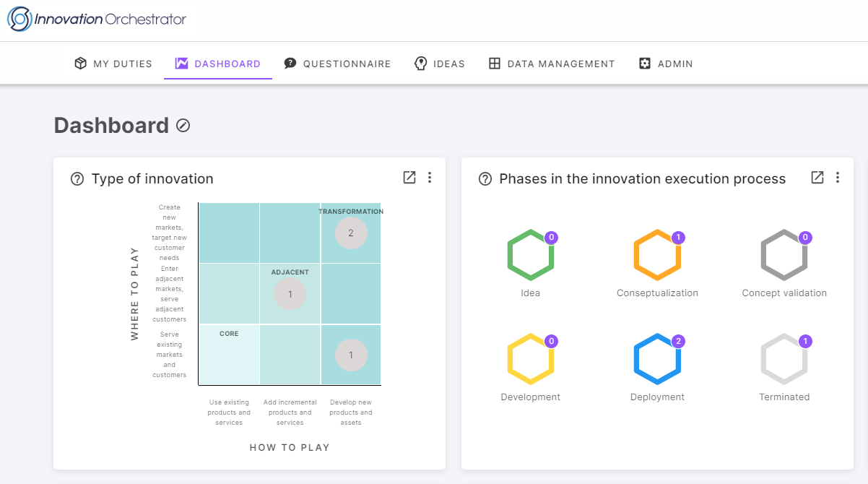Click 'Add incremental products and services' label
Screen dimensions: 868x484
click(x=290, y=412)
